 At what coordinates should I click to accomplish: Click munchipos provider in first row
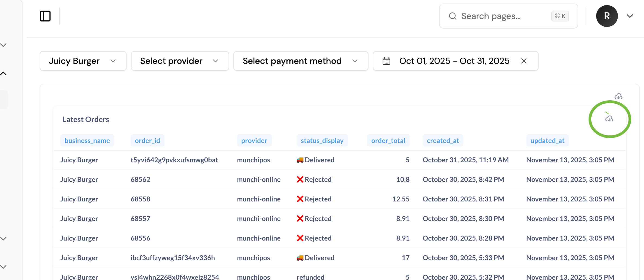coord(254,160)
